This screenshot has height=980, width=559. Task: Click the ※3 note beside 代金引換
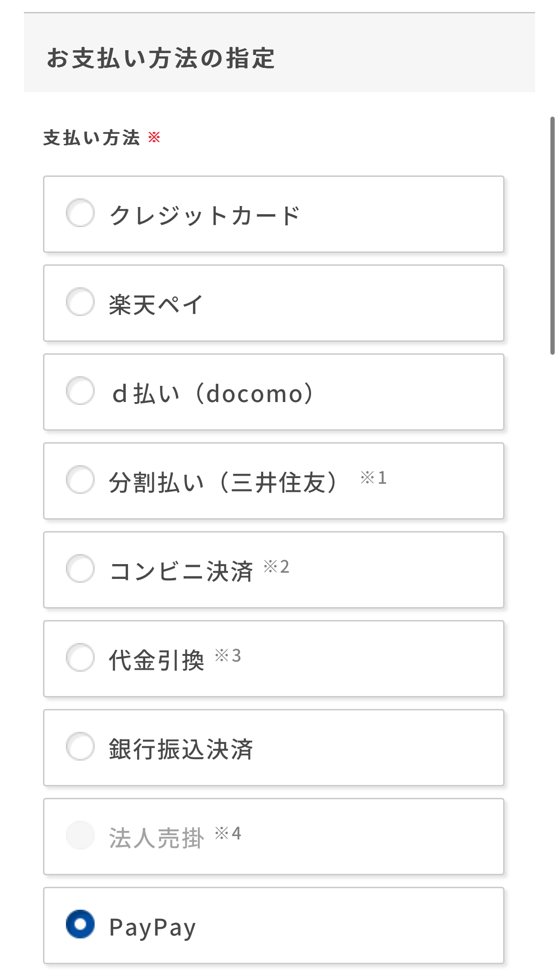(227, 655)
